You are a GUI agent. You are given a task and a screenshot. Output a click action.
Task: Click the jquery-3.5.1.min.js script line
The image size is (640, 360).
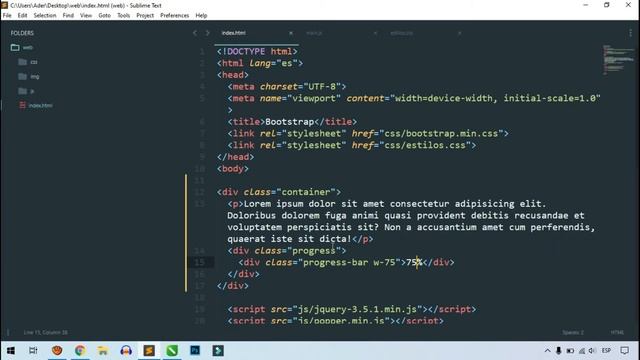(352, 309)
